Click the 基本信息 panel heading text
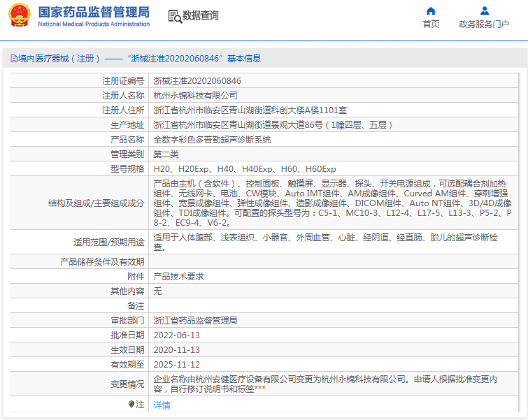This screenshot has height=420, width=528. pos(244,59)
